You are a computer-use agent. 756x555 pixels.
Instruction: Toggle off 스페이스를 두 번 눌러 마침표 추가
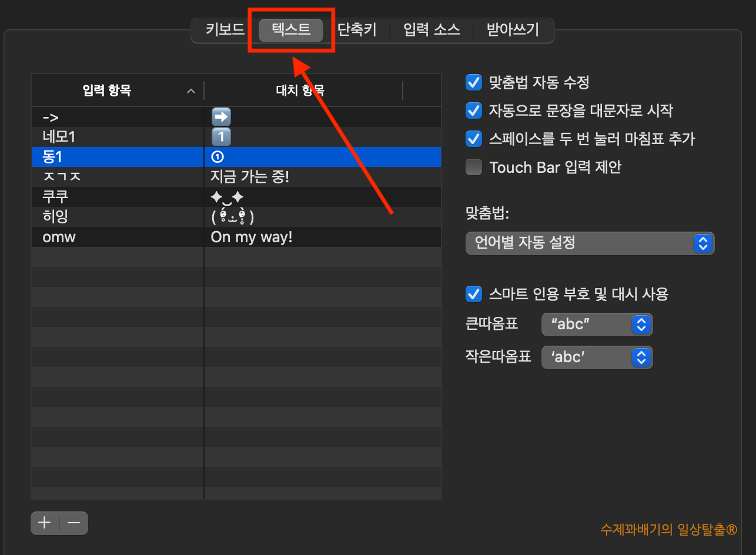tap(473, 139)
